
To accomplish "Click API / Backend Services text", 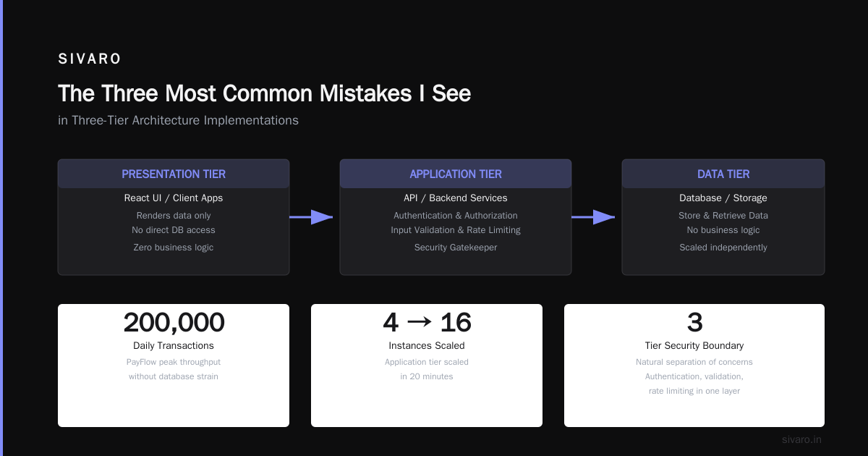I will [x=456, y=198].
